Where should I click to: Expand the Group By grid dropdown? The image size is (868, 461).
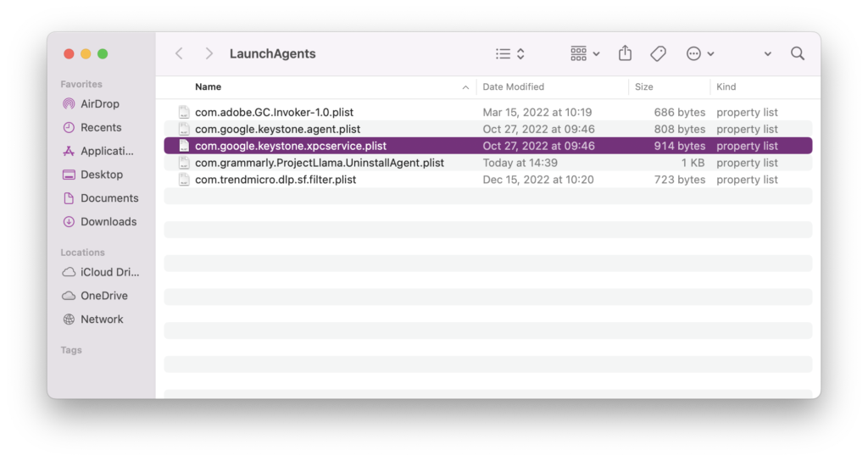coord(585,53)
